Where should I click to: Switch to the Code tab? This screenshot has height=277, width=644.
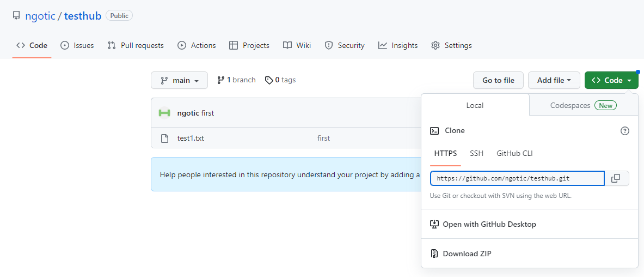(32, 45)
